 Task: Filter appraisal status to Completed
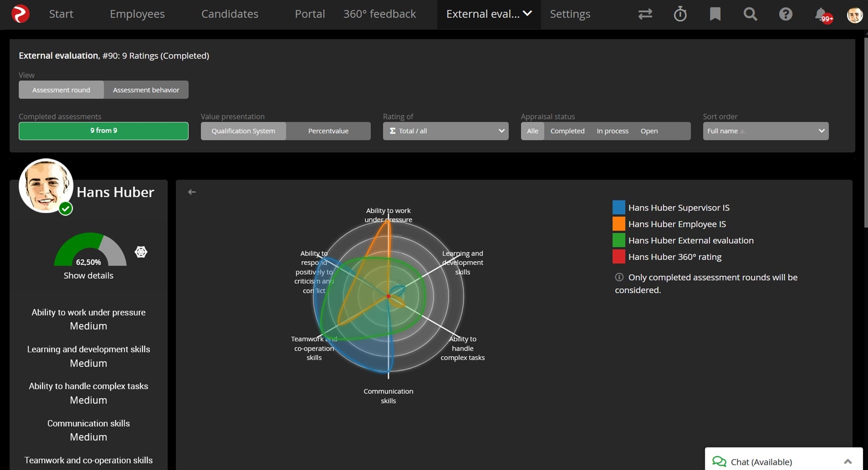[x=567, y=131]
